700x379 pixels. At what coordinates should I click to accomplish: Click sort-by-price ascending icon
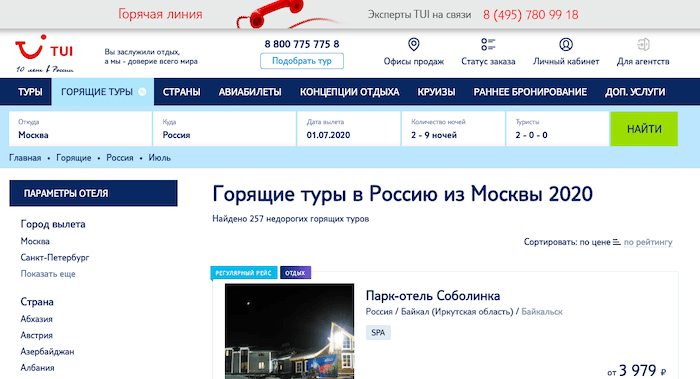pos(617,242)
